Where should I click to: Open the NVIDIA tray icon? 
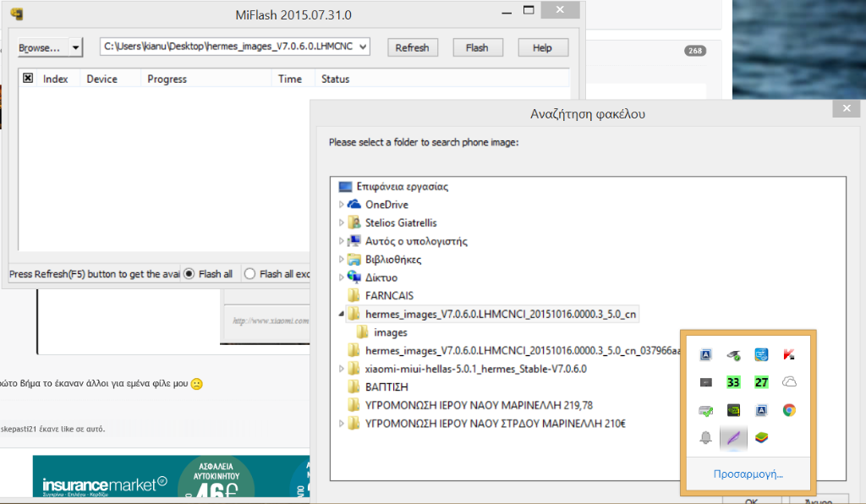pos(733,411)
